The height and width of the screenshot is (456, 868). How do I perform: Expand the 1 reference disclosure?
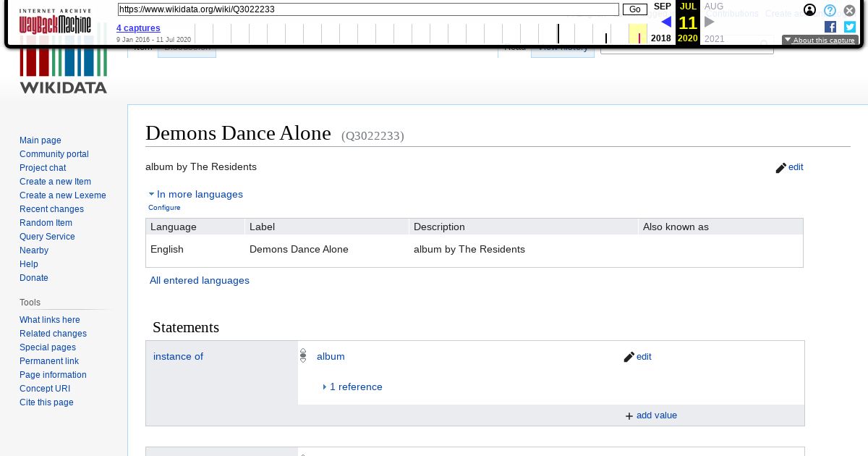pos(352,387)
